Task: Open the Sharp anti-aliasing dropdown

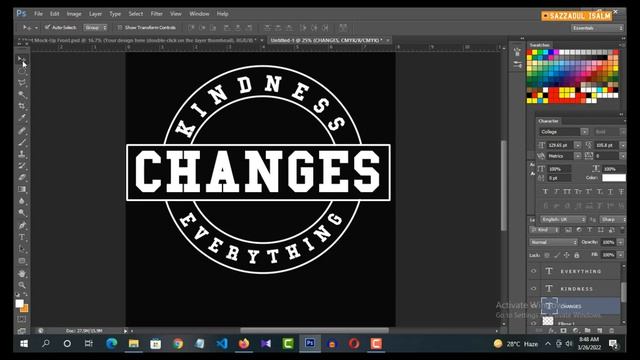Action: (x=612, y=220)
